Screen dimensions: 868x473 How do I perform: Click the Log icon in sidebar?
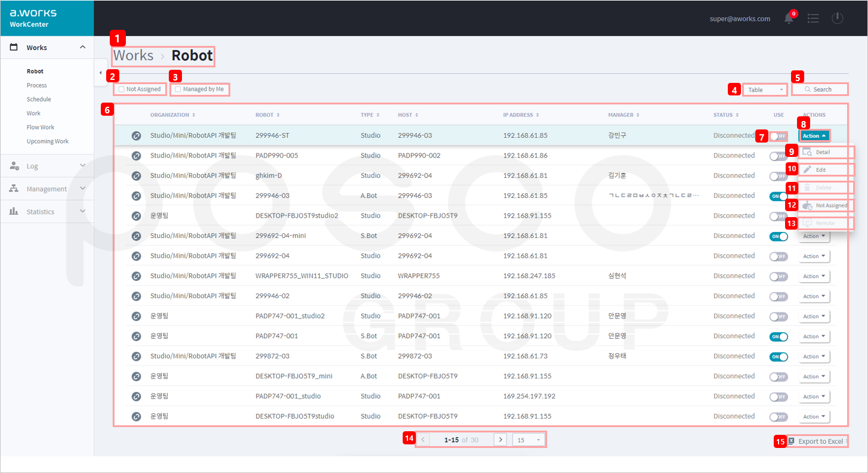coord(14,166)
